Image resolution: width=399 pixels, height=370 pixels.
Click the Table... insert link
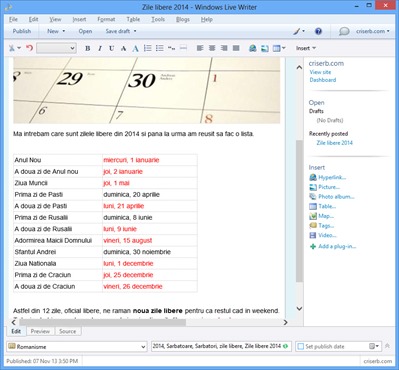327,206
